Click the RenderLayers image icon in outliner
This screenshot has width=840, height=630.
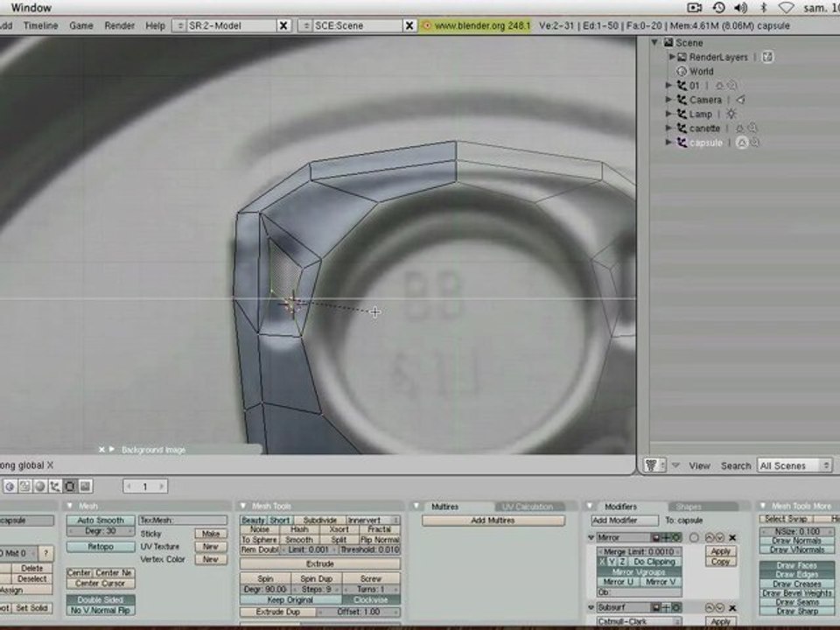coord(682,57)
